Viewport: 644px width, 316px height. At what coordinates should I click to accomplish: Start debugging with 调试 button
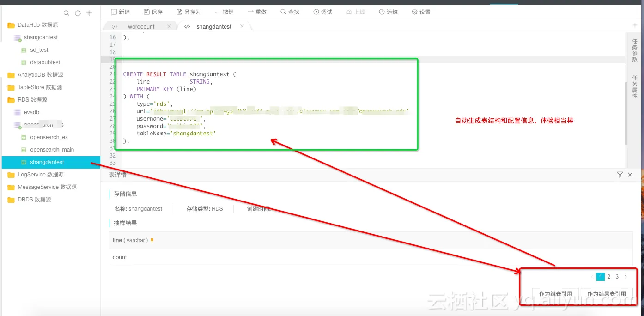pyautogui.click(x=322, y=12)
